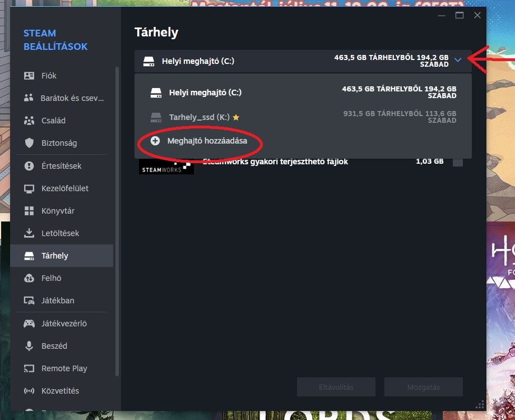Click the Értesítések alert icon
The width and height of the screenshot is (515, 420).
pyautogui.click(x=29, y=165)
